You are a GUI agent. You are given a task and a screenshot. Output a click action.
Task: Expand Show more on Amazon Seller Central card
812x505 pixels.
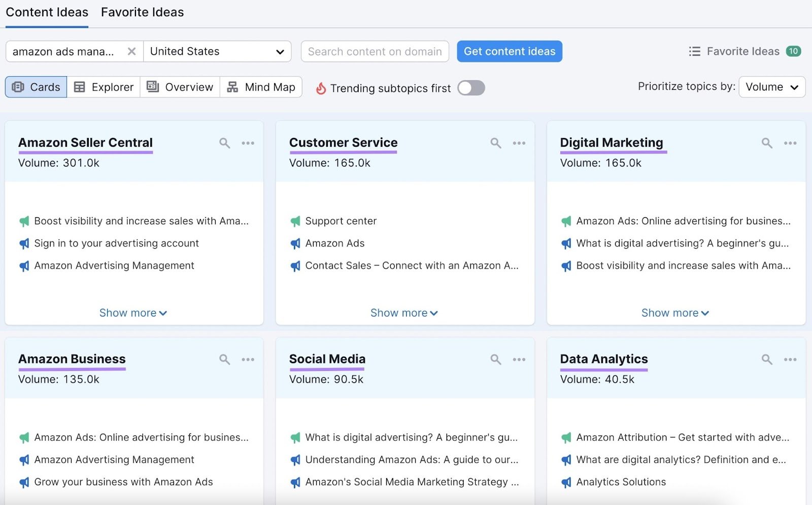(x=133, y=313)
